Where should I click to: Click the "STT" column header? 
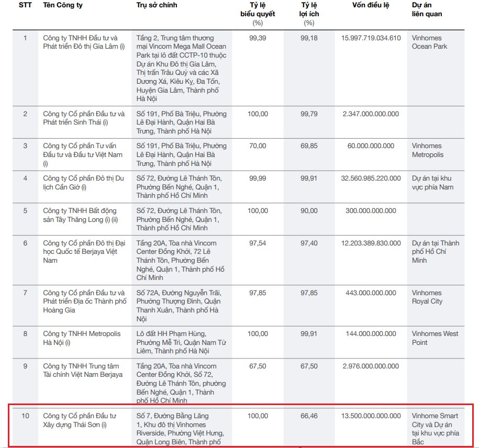25,5
